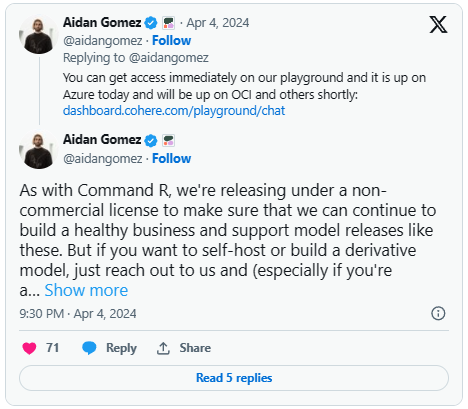This screenshot has width=468, height=409.
Task: Click the Cohere affiliation badge in the top tweet
Action: coord(168,23)
